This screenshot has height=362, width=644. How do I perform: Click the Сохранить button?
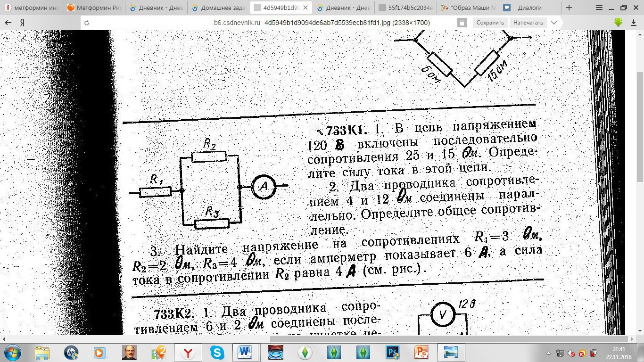tap(490, 23)
